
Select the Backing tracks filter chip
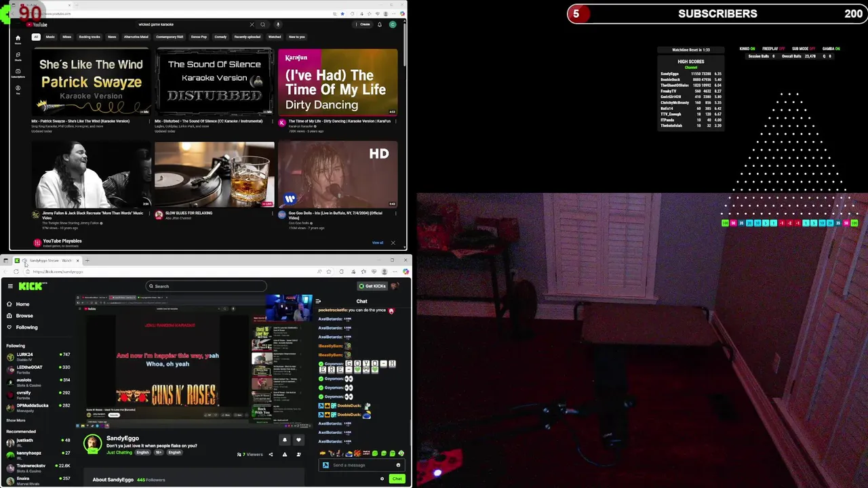pos(90,37)
